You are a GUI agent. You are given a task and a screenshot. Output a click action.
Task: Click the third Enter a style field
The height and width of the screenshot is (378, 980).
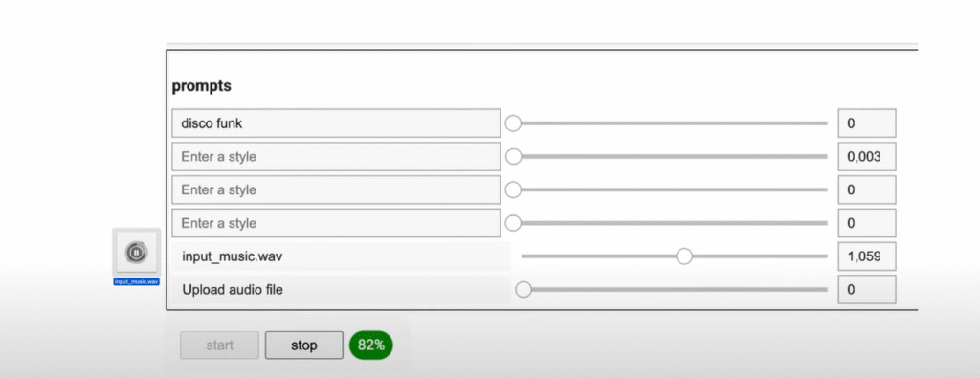pos(336,189)
